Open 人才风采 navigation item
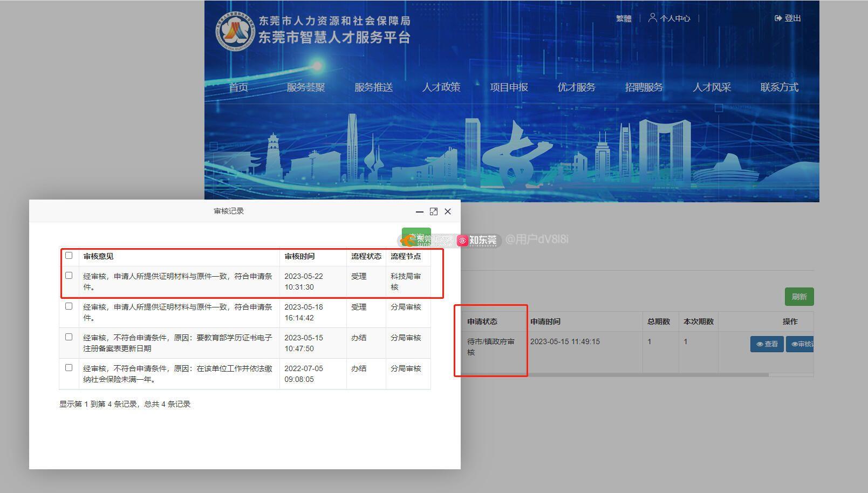Viewport: 868px width, 493px height. coord(712,87)
